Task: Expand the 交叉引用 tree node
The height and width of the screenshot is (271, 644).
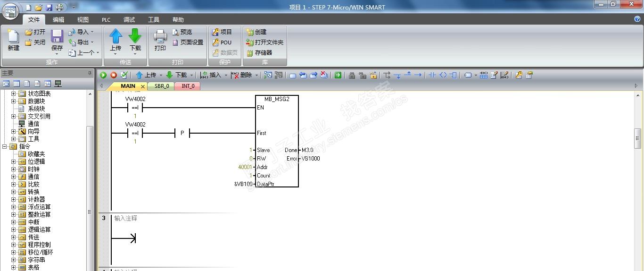Action: click(x=13, y=116)
